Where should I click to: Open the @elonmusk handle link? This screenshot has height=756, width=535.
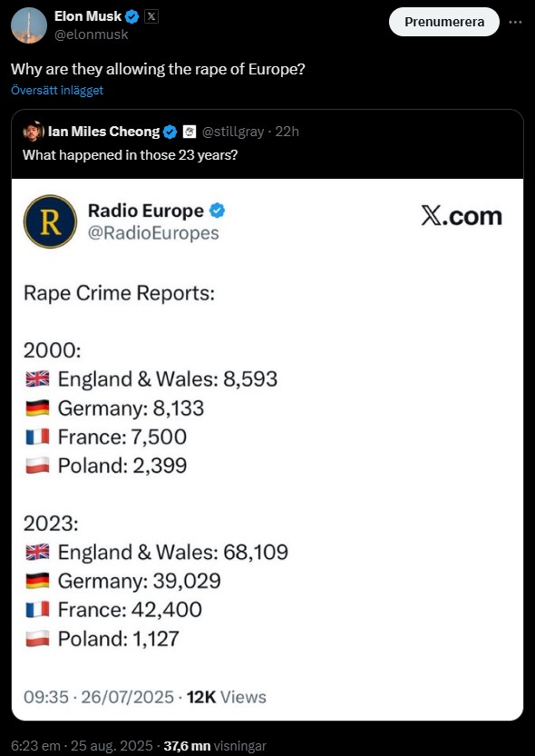point(92,34)
